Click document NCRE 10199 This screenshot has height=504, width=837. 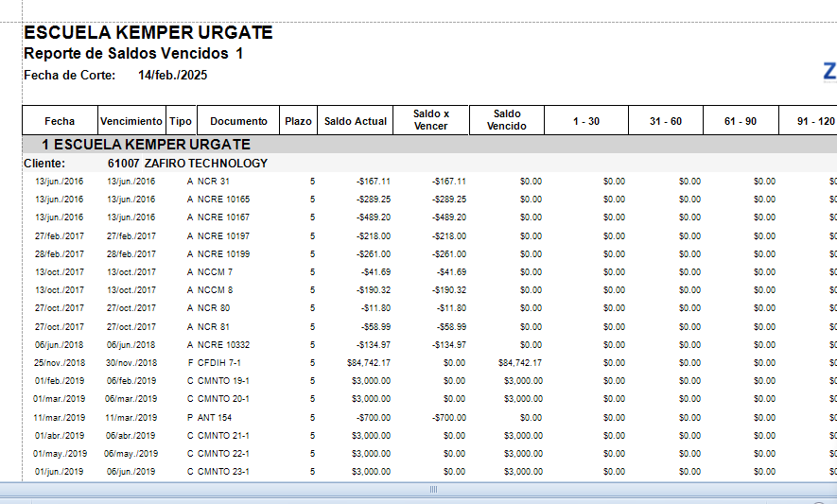(223, 254)
